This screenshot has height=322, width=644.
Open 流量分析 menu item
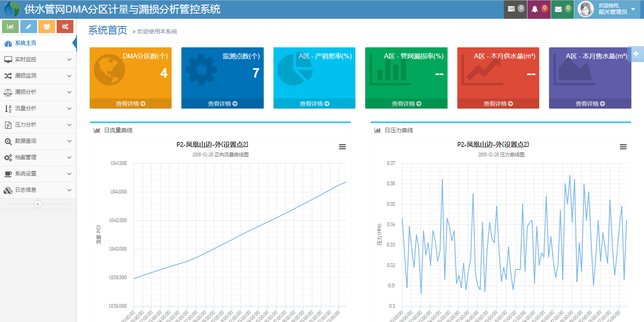pos(38,109)
